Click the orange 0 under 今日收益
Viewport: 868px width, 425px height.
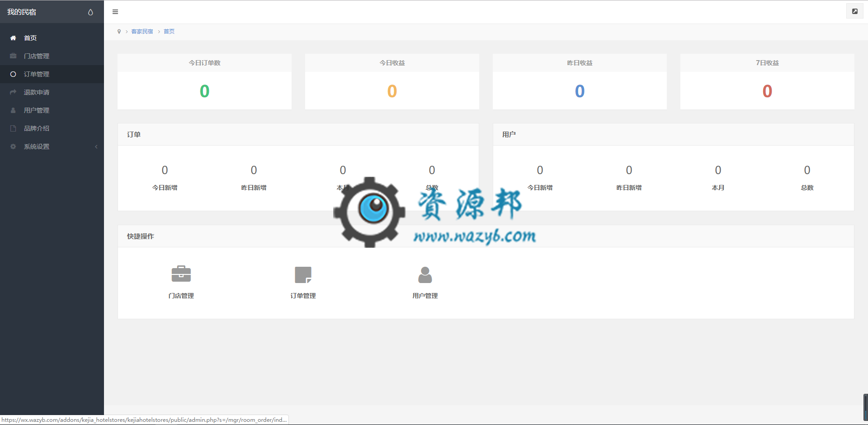click(x=392, y=91)
